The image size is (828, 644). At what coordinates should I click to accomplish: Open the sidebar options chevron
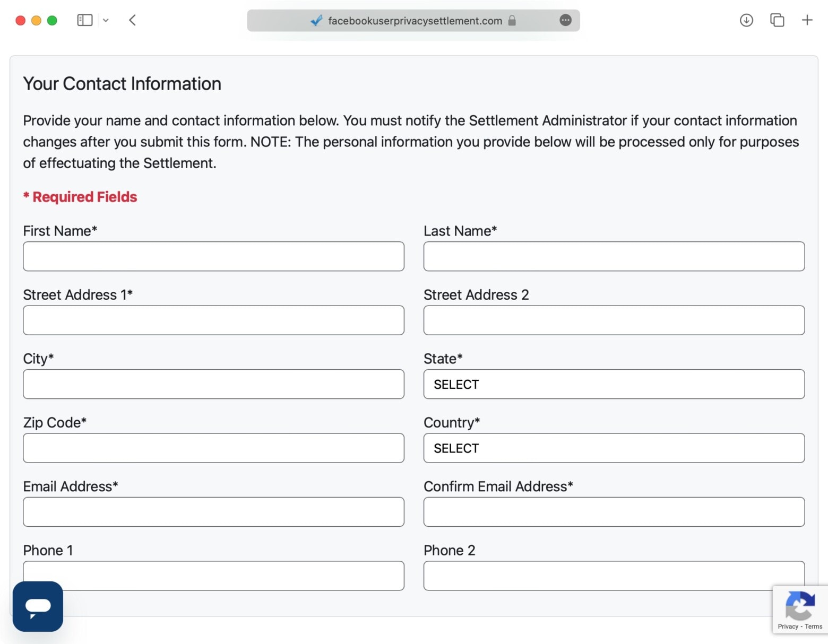(x=106, y=20)
